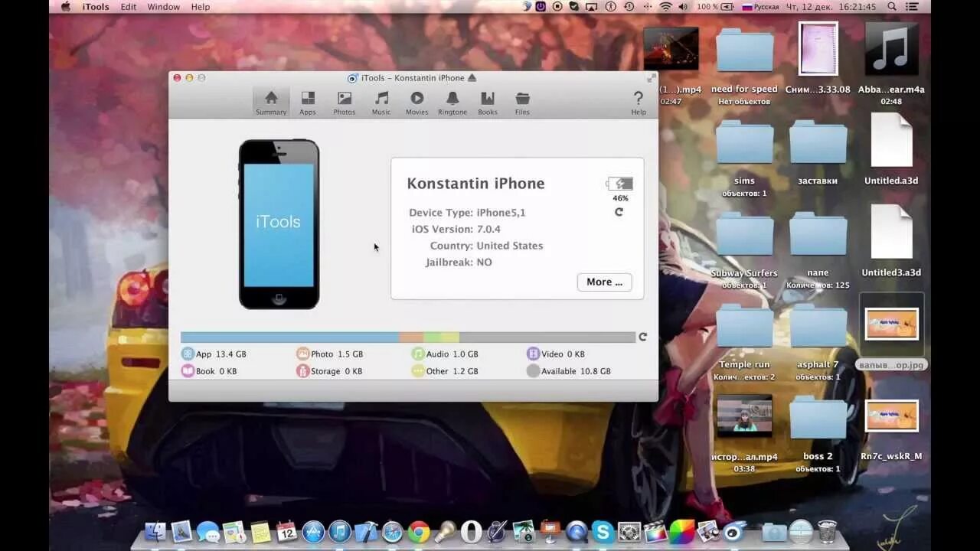This screenshot has height=551, width=980.
Task: Open the Help menu in menu bar
Action: [x=201, y=7]
